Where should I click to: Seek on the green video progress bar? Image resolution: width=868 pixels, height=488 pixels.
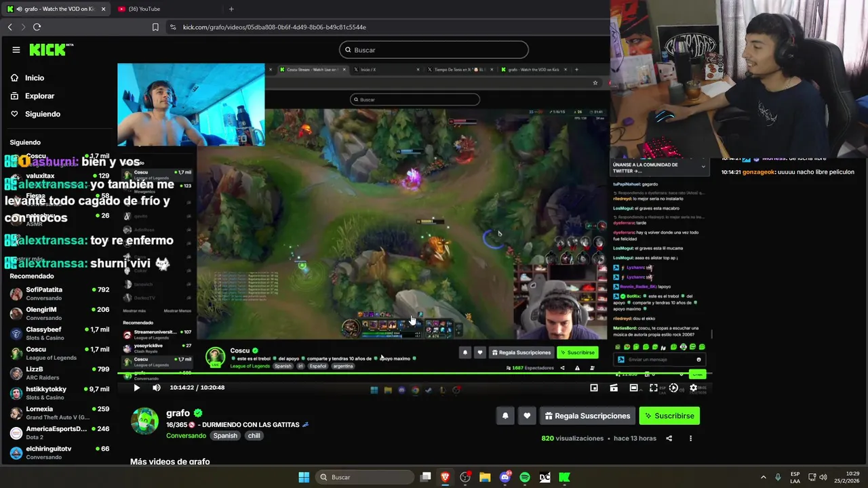click(x=414, y=373)
